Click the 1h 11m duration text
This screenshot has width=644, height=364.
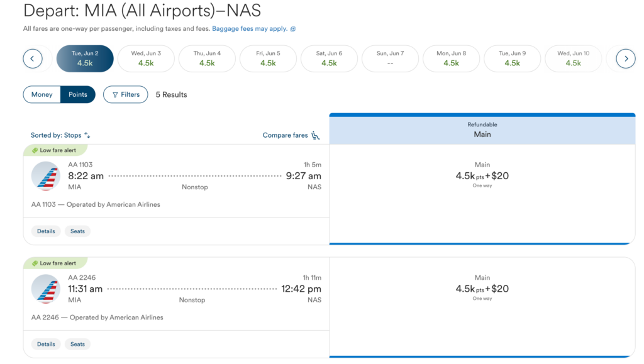pos(312,277)
